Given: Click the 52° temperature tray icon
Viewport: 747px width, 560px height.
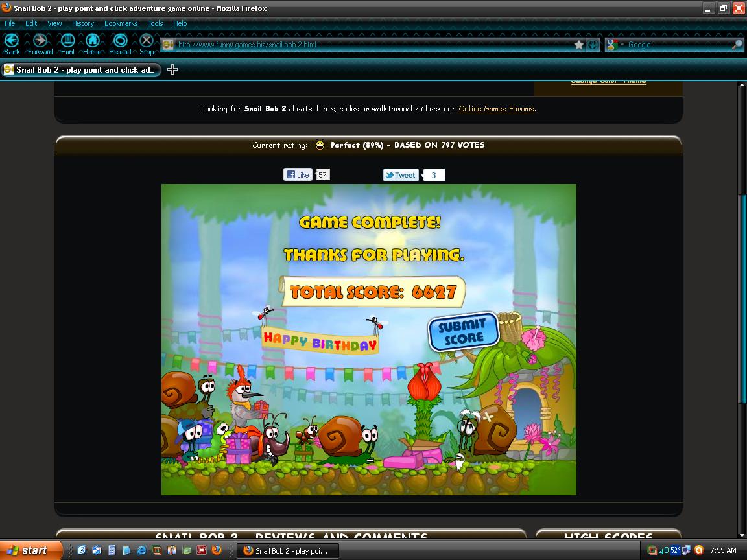Looking at the screenshot, I should [676, 550].
